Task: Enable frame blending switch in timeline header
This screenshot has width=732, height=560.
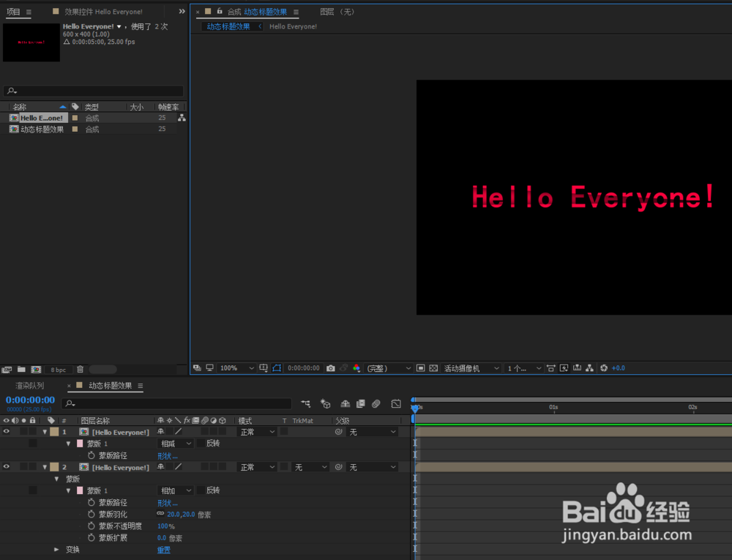Action: [x=360, y=403]
